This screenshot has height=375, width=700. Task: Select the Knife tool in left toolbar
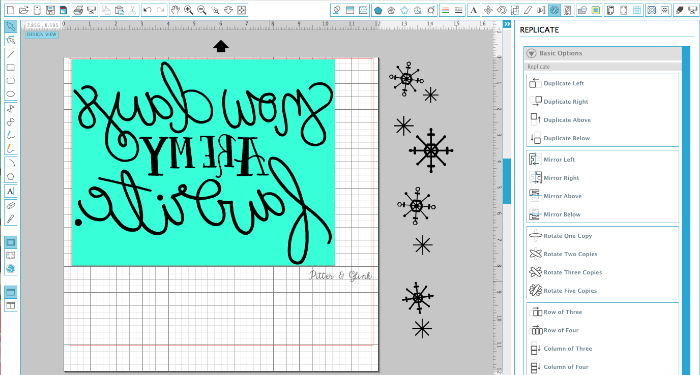coord(11,219)
